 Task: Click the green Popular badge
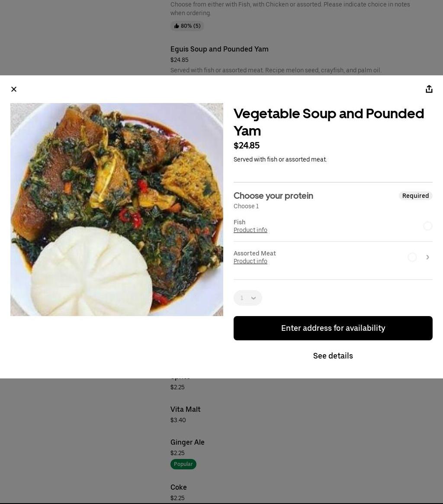183,464
